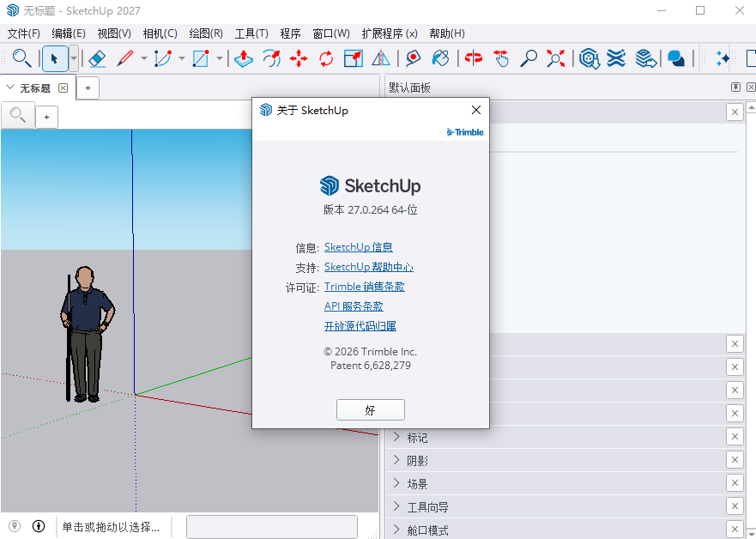This screenshot has height=539, width=756.
Task: Expand the 舱口模式 panel
Action: (396, 530)
